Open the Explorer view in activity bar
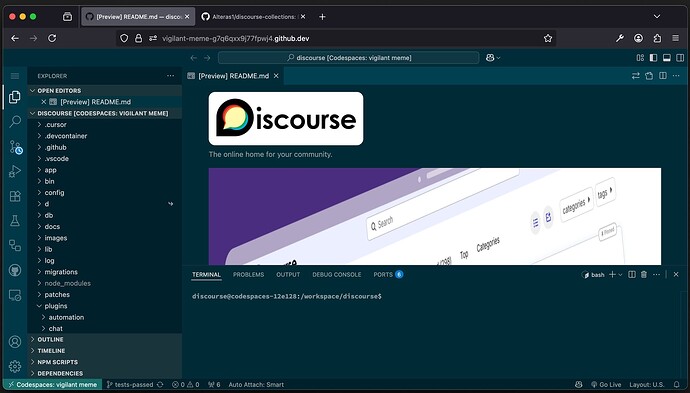The height and width of the screenshot is (393, 690). coord(15,97)
